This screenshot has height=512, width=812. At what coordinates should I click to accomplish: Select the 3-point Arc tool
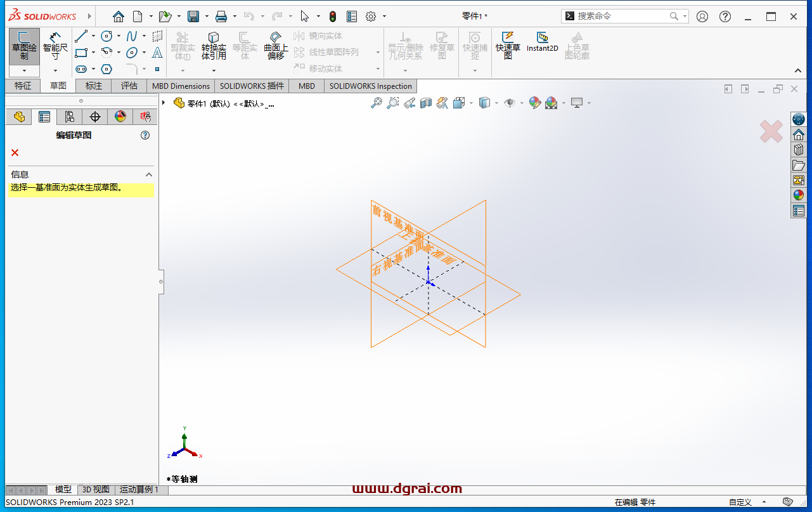[x=106, y=53]
